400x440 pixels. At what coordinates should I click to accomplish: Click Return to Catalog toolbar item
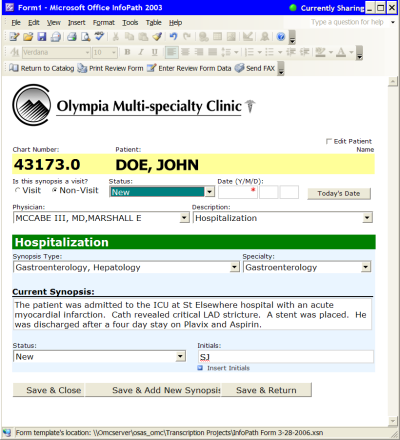point(41,68)
